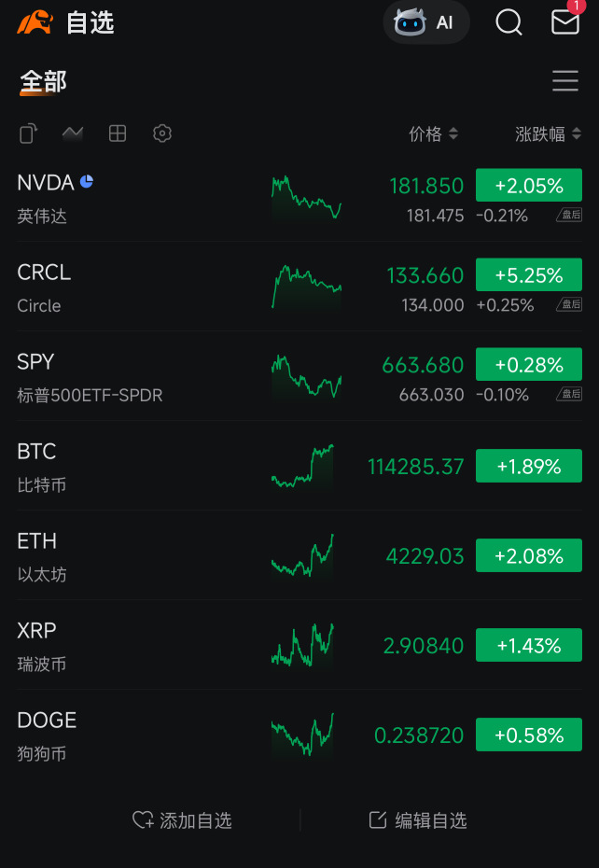Viewport: 599px width, 868px height.
Task: Open the hamburger list menu icon
Action: 565,81
